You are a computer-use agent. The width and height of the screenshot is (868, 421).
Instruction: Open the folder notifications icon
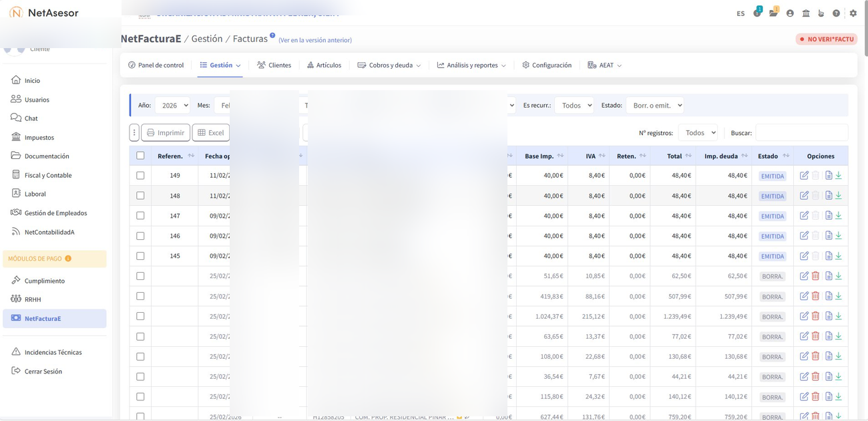pyautogui.click(x=773, y=13)
